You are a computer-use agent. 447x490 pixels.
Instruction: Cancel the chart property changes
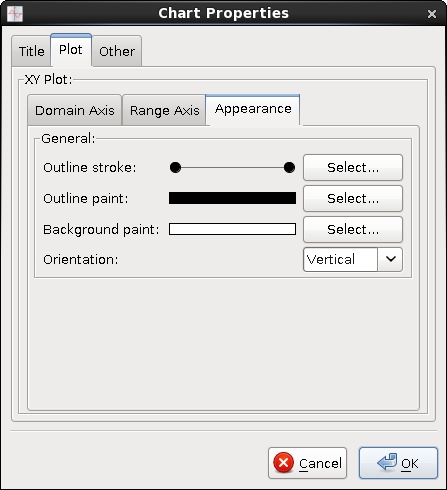(307, 463)
